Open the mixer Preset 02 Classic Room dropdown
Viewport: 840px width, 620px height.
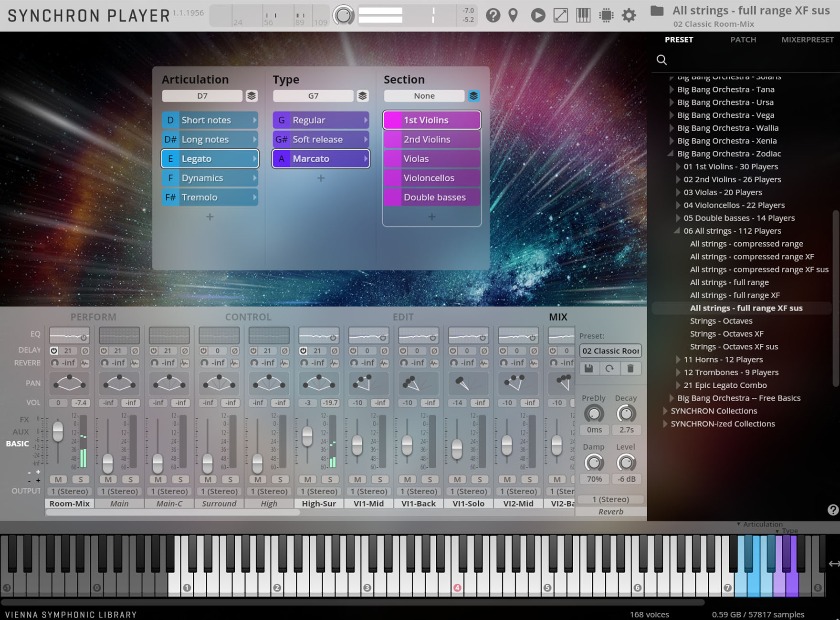click(610, 351)
